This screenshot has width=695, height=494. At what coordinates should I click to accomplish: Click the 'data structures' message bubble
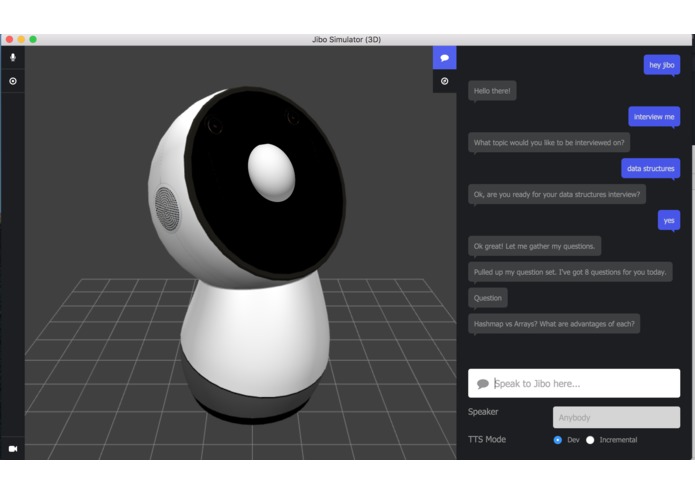[650, 168]
